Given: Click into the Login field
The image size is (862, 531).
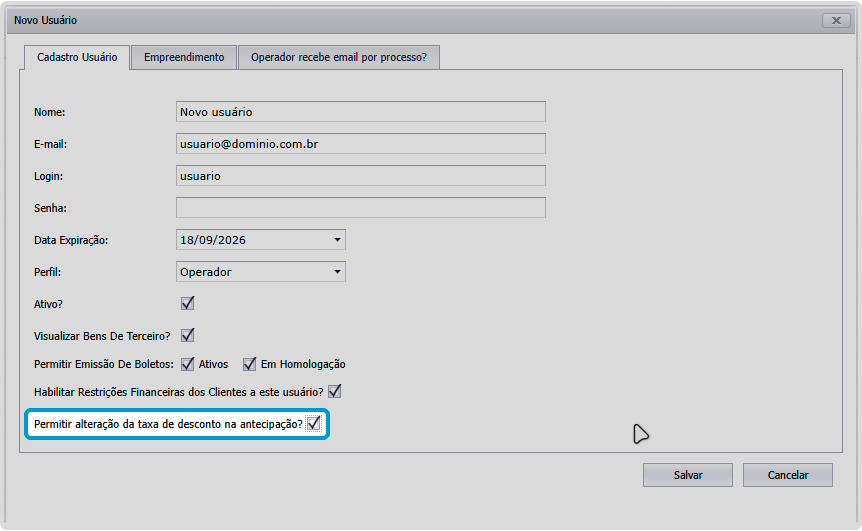Looking at the screenshot, I should pos(360,176).
